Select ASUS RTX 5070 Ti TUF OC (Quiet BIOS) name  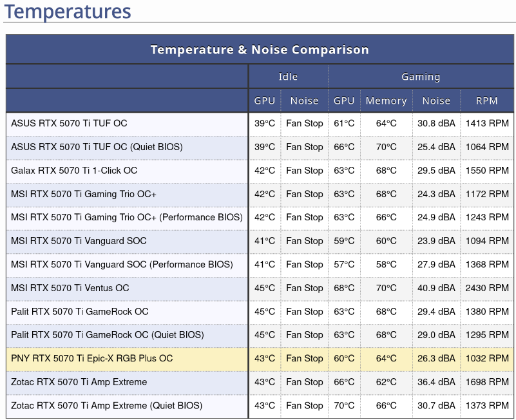pos(97,147)
